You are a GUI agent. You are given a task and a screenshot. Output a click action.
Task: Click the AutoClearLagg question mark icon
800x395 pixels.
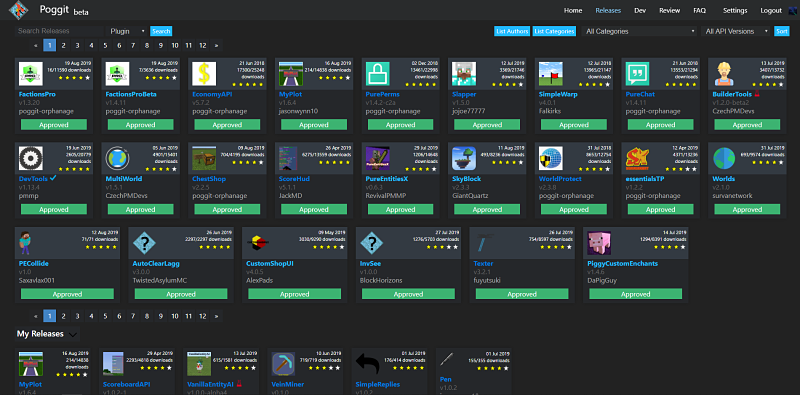144,243
